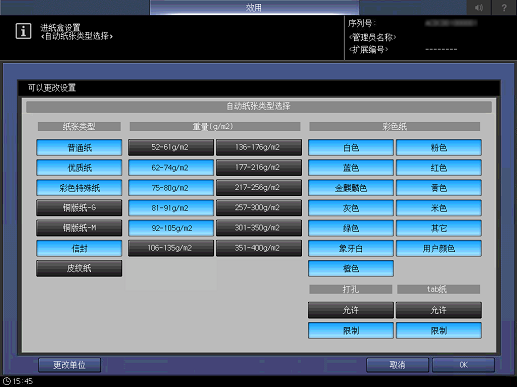Toggle 优质纸 paper type
The width and height of the screenshot is (517, 387).
(79, 168)
